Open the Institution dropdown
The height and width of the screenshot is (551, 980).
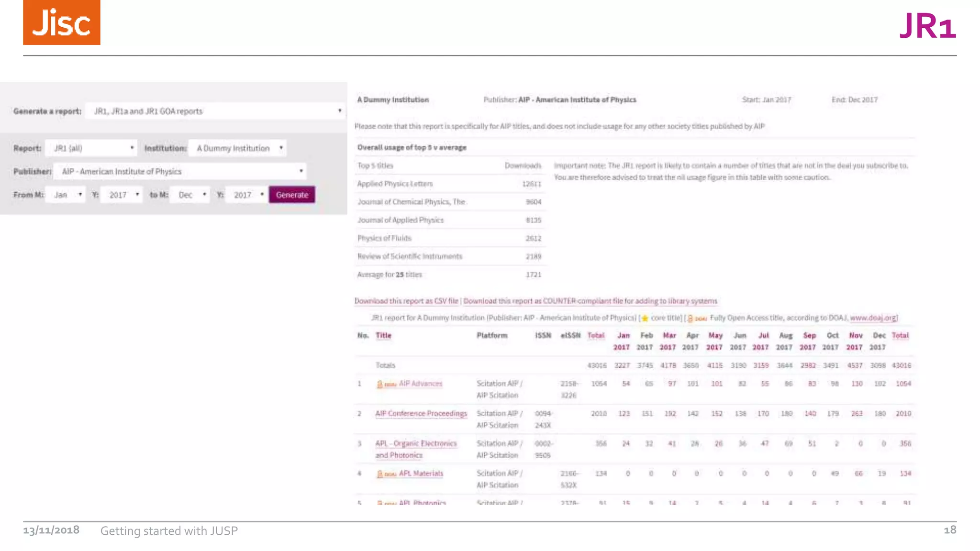238,148
